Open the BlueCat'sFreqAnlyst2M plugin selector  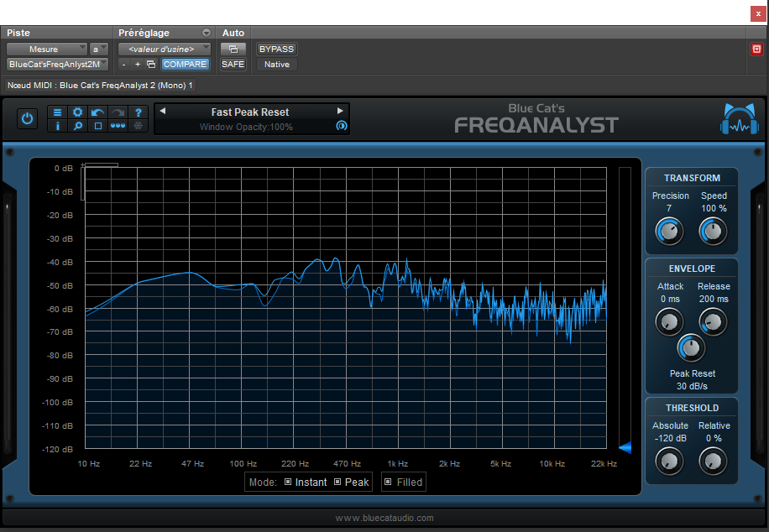point(57,65)
